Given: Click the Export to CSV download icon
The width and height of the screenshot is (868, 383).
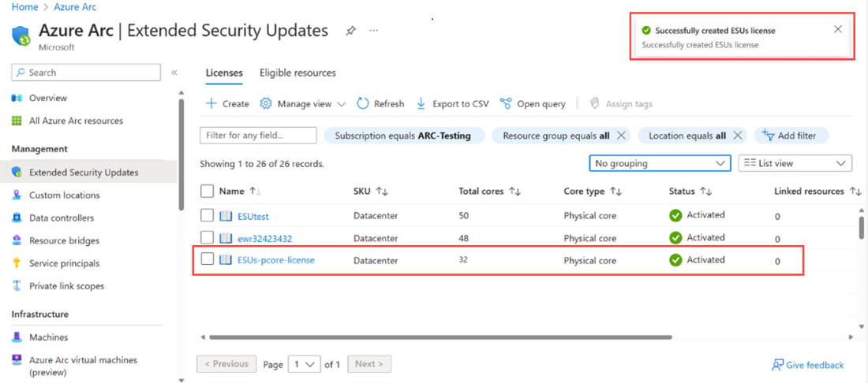Looking at the screenshot, I should (x=421, y=104).
